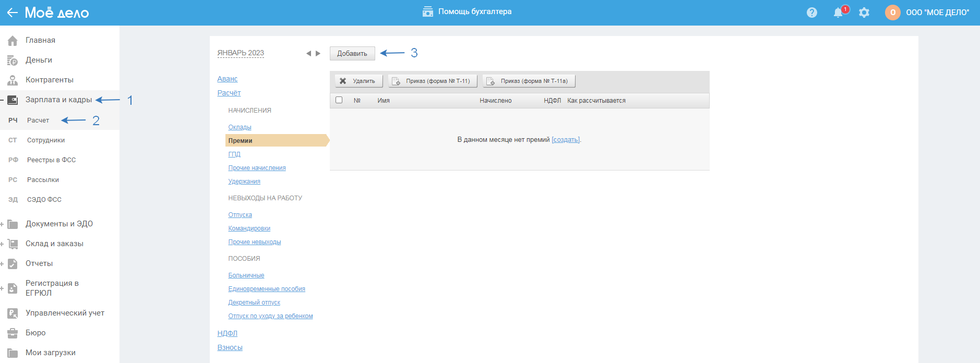The height and width of the screenshot is (363, 980).
Task: Expand the Склад и заказы section
Action: pyautogui.click(x=2, y=244)
